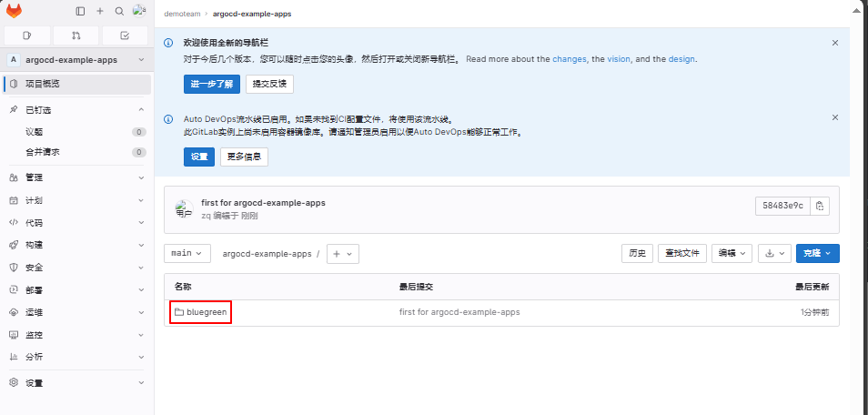The height and width of the screenshot is (415, 868).
Task: Click the 合并请求 count badge 0
Action: point(139,152)
